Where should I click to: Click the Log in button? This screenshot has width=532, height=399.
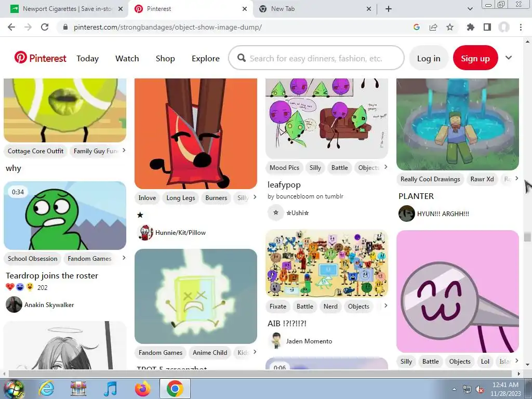pos(429,58)
